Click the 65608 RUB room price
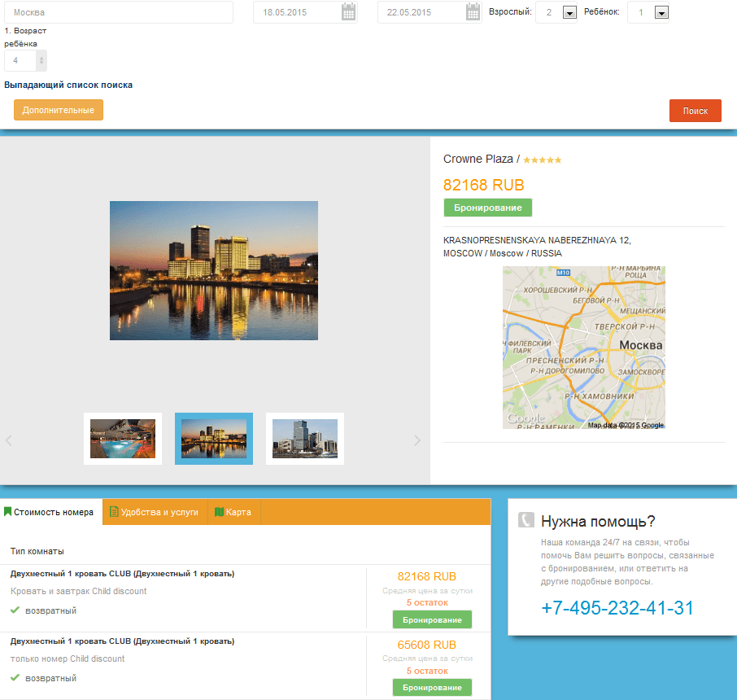 pyautogui.click(x=427, y=645)
